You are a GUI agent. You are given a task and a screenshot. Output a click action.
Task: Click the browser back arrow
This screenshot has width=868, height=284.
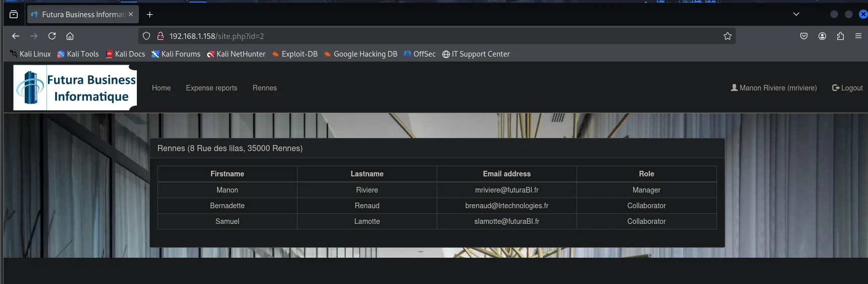16,36
